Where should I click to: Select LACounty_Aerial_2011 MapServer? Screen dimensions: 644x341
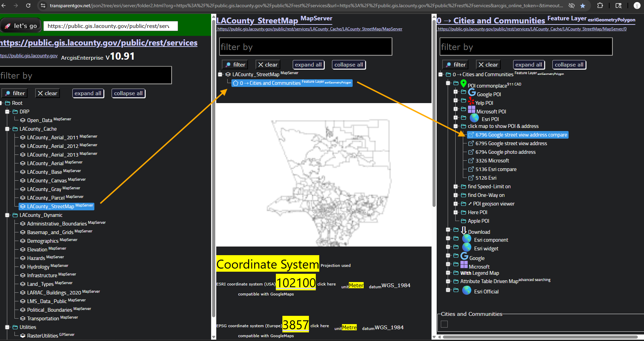(59, 137)
